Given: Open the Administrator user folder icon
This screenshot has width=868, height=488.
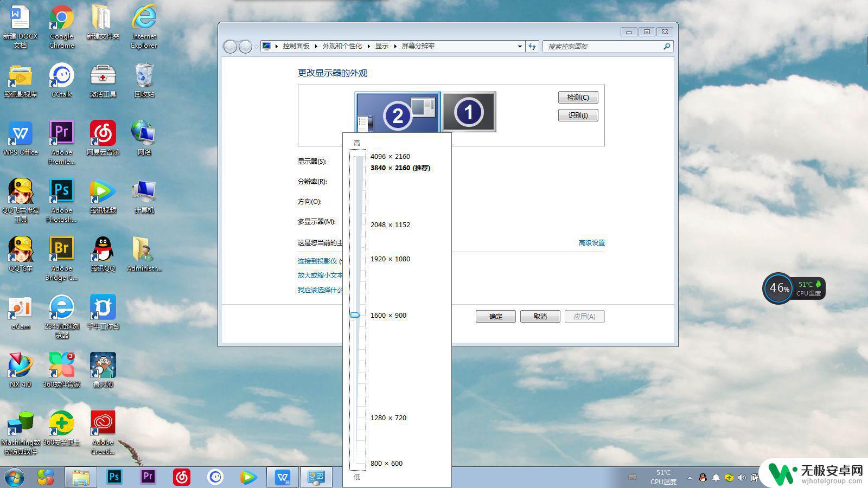Looking at the screenshot, I should (144, 255).
